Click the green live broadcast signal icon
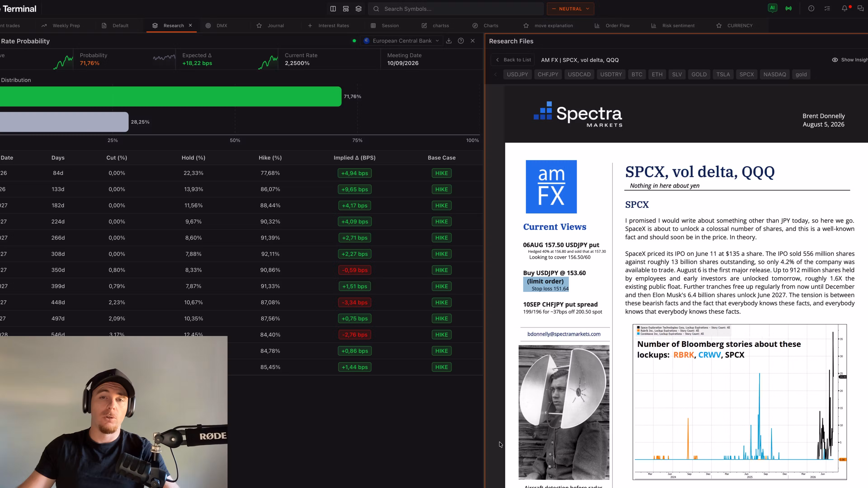This screenshot has width=868, height=488. (788, 8)
